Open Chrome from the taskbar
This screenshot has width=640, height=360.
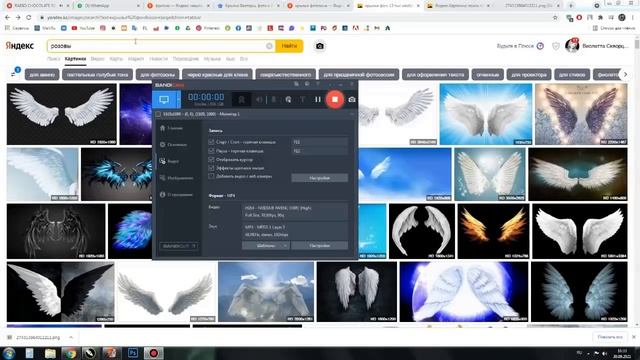70,353
